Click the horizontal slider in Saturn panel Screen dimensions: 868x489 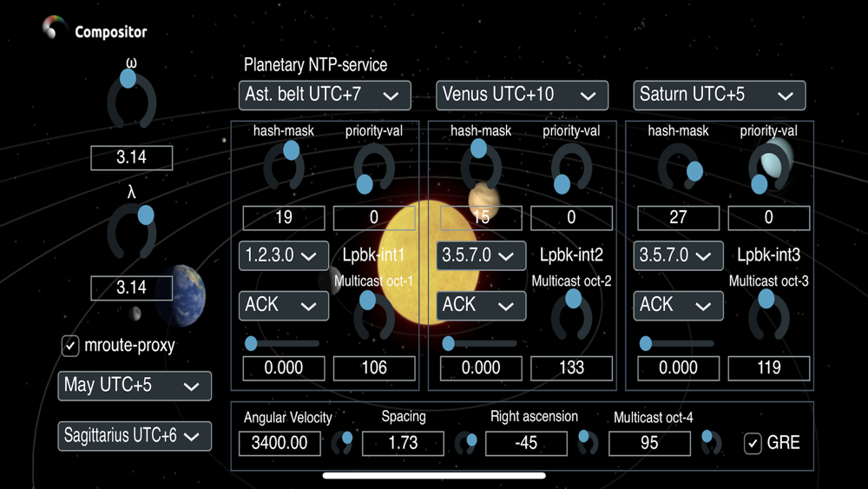(x=677, y=344)
